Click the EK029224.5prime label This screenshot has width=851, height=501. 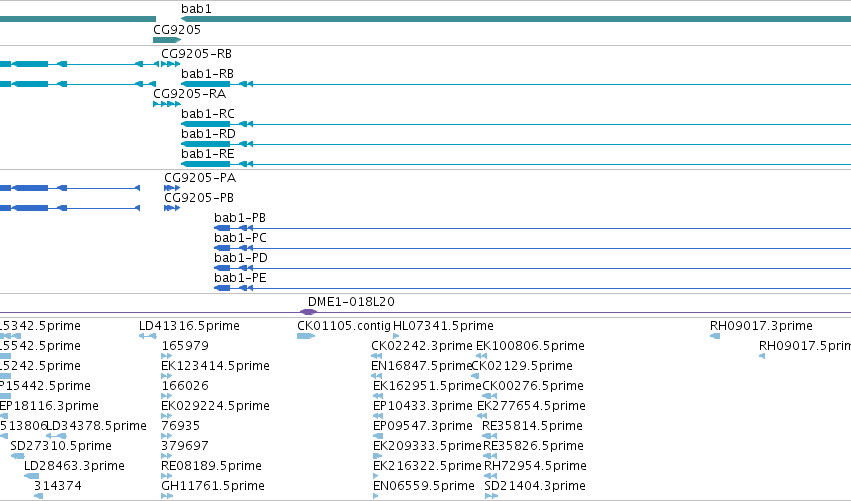(215, 407)
